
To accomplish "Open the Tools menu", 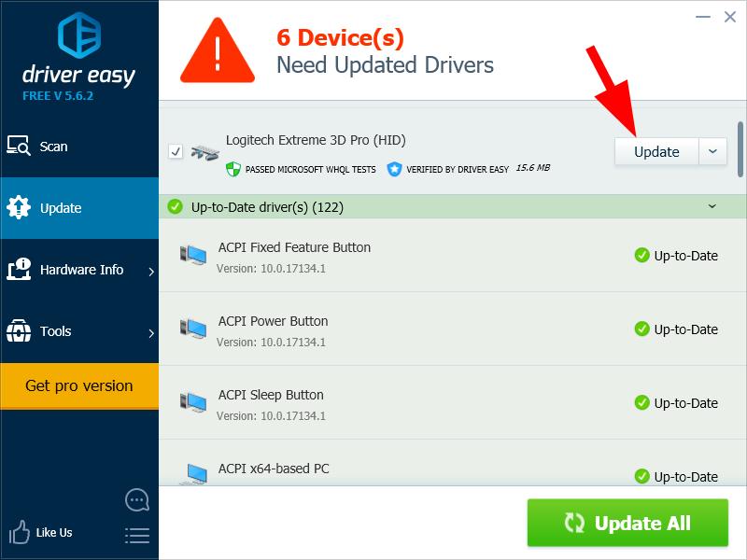I will 79,331.
